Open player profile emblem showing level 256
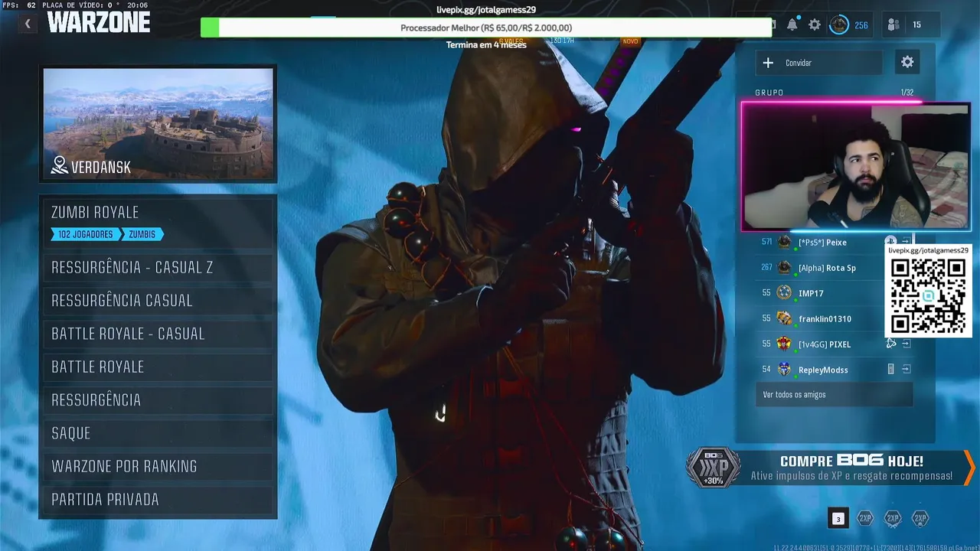Screen dimensions: 980x551 pyautogui.click(x=839, y=24)
